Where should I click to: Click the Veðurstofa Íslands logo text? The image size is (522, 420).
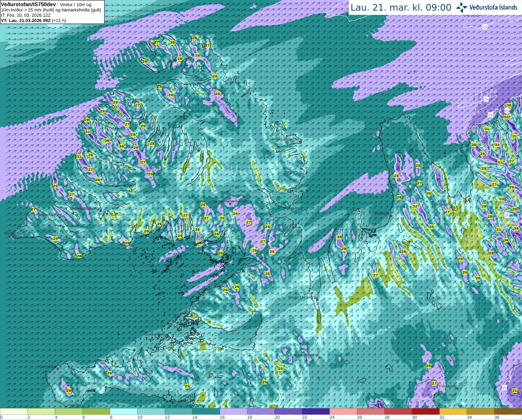pyautogui.click(x=493, y=7)
